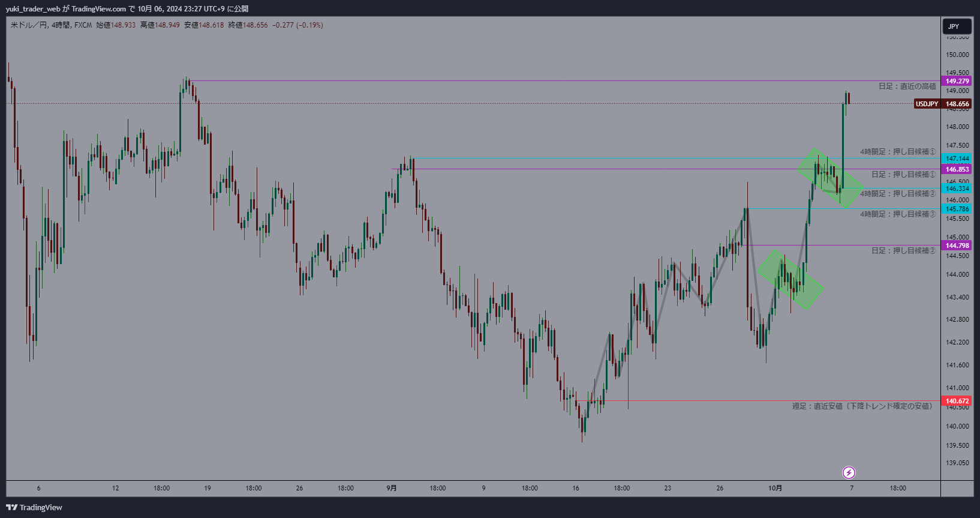Screen dimensions: 980x518
Task: Click the 10月 label on time axis
Action: [x=775, y=488]
